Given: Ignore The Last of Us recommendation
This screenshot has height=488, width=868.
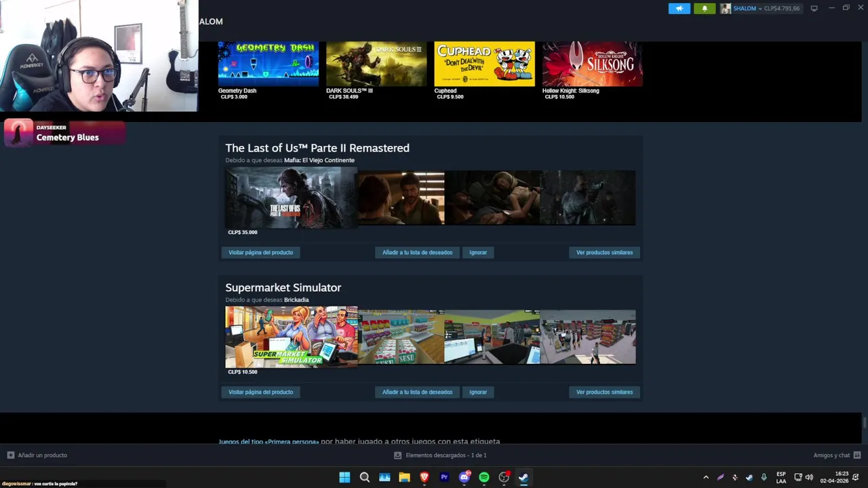Looking at the screenshot, I should pos(478,252).
